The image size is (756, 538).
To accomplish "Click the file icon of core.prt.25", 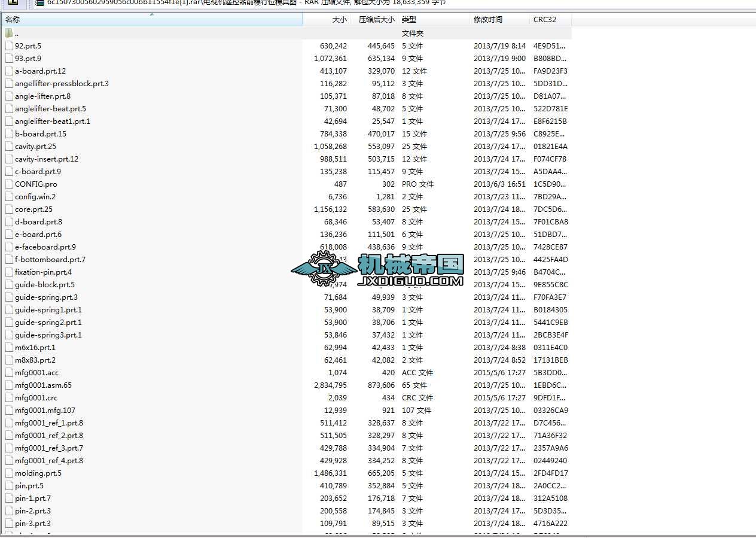I will [9, 209].
